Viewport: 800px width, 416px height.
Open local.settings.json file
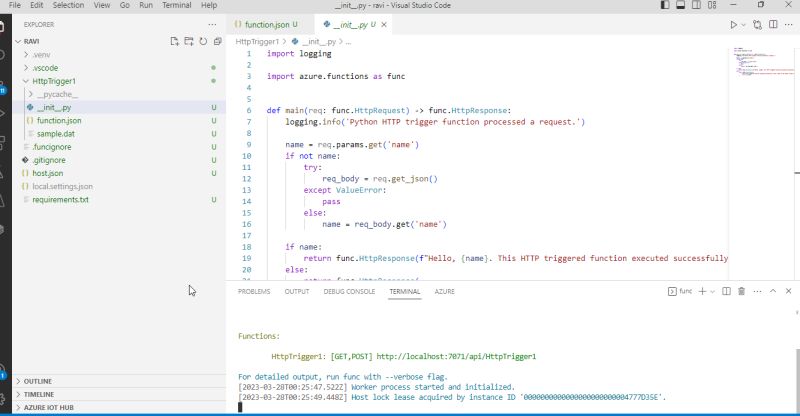(x=118, y=187)
